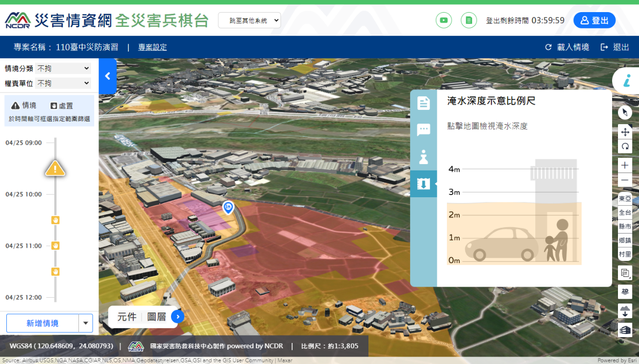Viewport: 639px width, 364px height.
Task: Click the 新增情境 button
Action: [43, 323]
